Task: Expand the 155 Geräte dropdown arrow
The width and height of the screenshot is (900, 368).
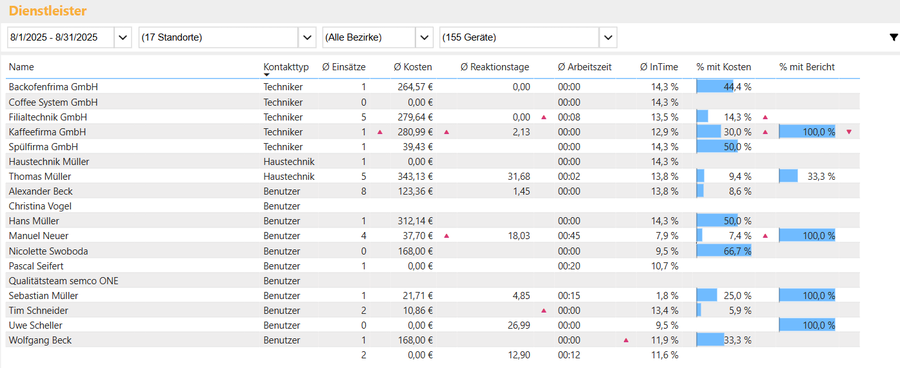Action: 608,37
